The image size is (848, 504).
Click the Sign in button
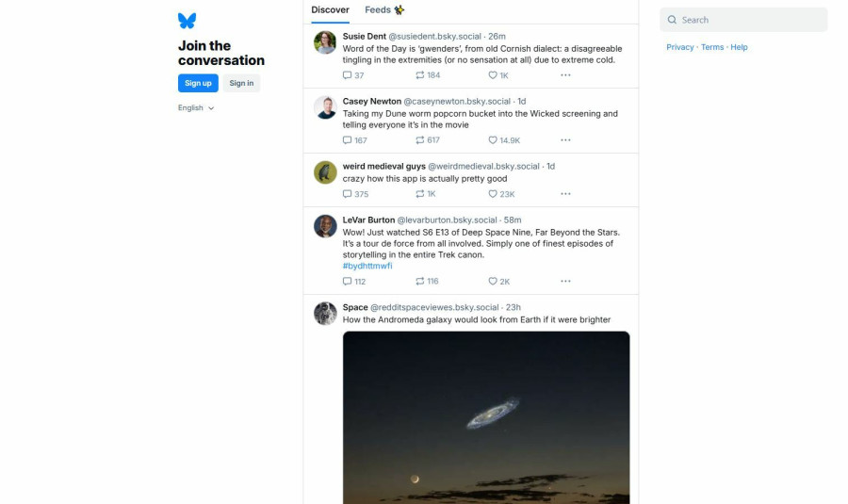click(241, 83)
